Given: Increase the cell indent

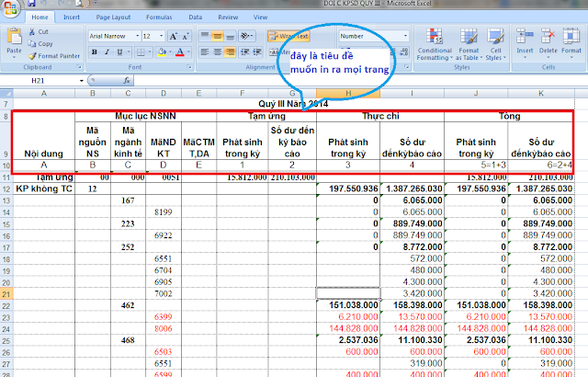Looking at the screenshot, I should 257,52.
